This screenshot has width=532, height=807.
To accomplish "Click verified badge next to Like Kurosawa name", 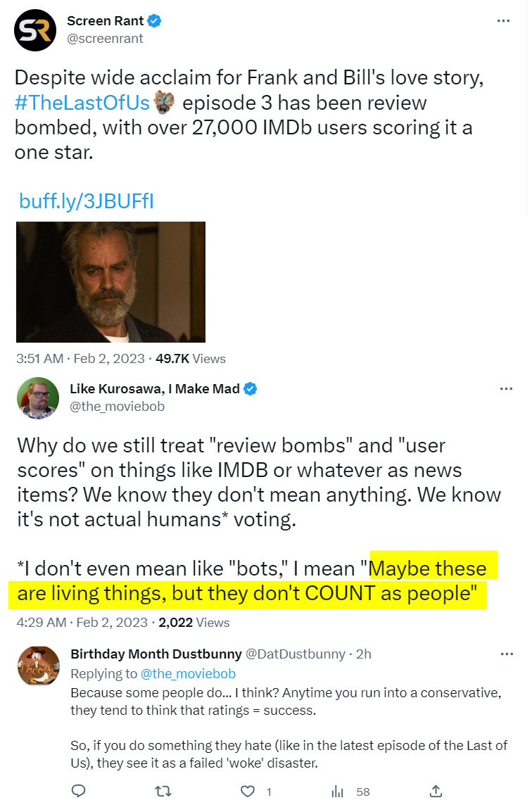I will point(251,389).
